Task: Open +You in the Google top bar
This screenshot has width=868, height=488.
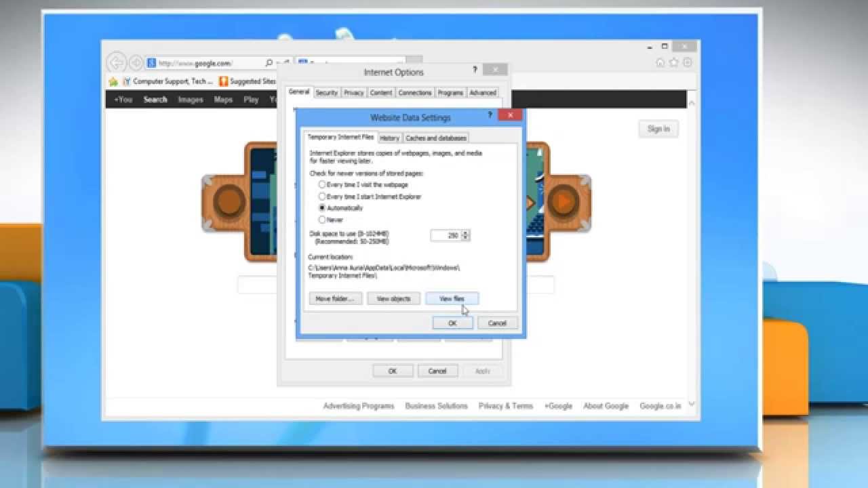Action: [123, 100]
